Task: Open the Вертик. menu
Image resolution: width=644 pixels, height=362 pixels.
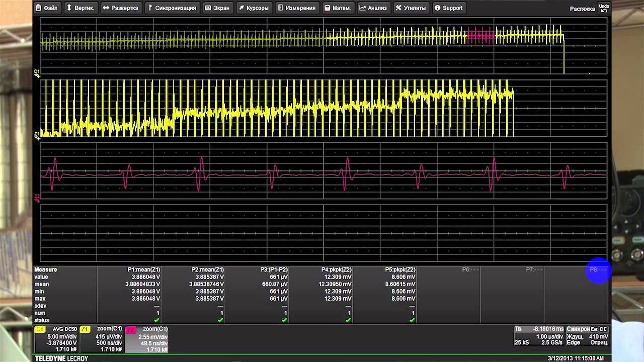Action: [80, 8]
